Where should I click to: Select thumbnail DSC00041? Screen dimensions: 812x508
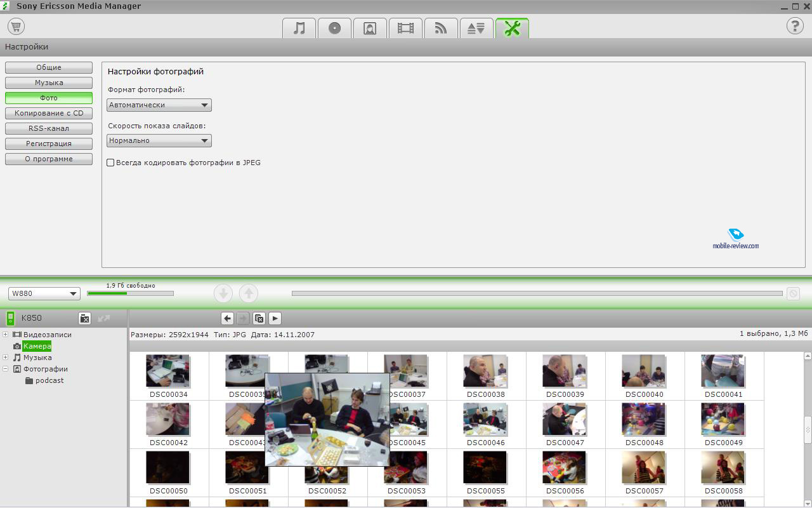pyautogui.click(x=723, y=371)
